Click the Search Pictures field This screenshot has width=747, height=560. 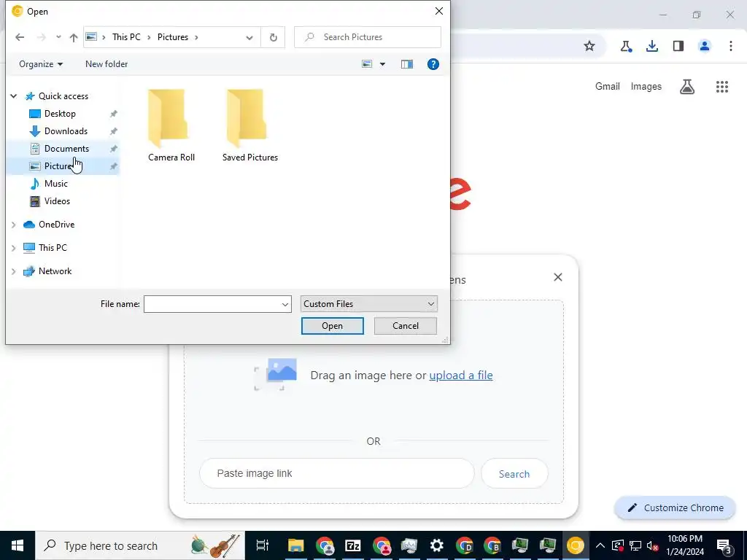coord(368,37)
